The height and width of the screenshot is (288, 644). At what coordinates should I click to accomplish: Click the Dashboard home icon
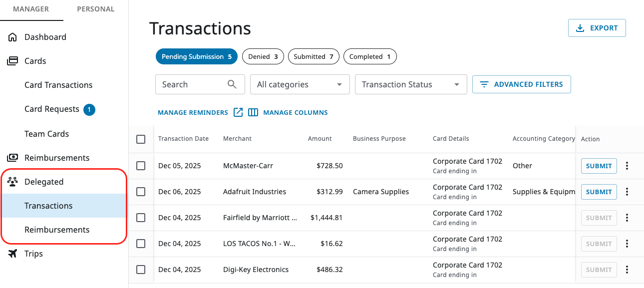point(12,37)
